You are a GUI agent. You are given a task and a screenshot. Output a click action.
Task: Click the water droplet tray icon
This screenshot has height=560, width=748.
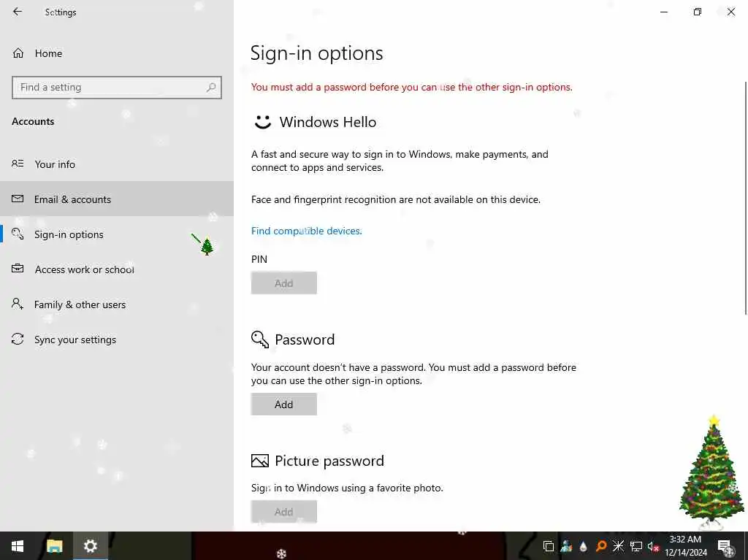pos(583,546)
